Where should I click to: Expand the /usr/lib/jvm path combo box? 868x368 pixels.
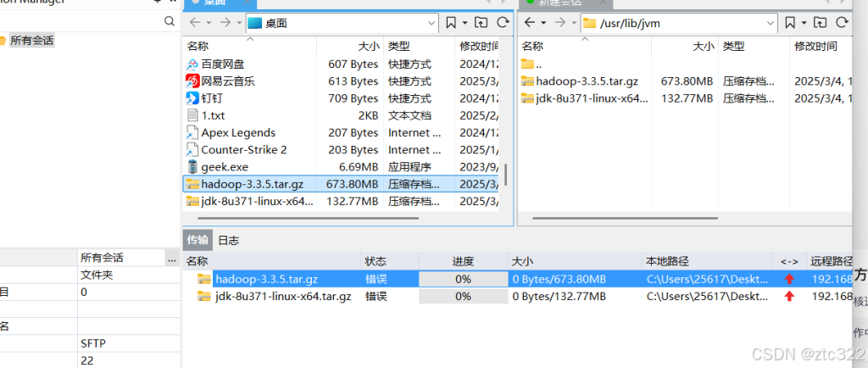pos(771,23)
